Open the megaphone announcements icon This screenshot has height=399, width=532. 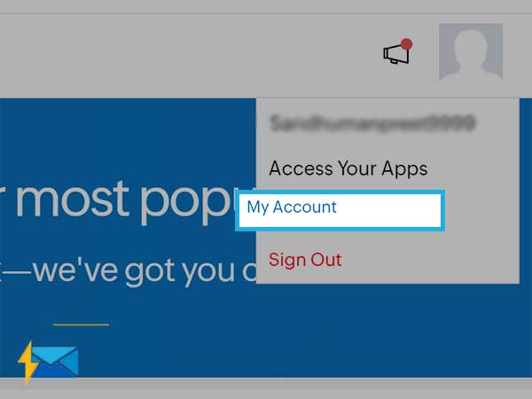click(x=395, y=53)
